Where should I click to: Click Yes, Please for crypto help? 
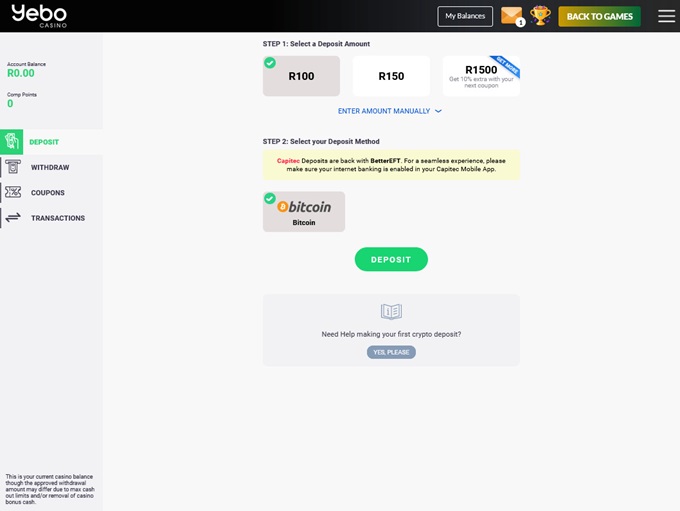tap(391, 352)
